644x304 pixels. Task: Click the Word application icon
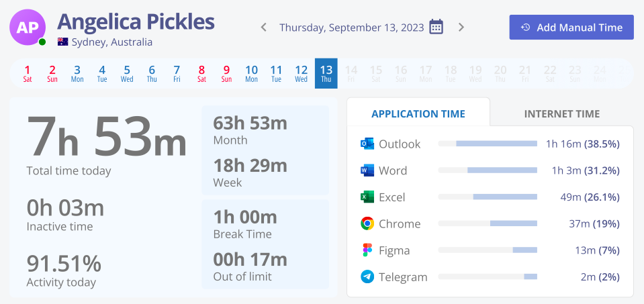pyautogui.click(x=367, y=170)
